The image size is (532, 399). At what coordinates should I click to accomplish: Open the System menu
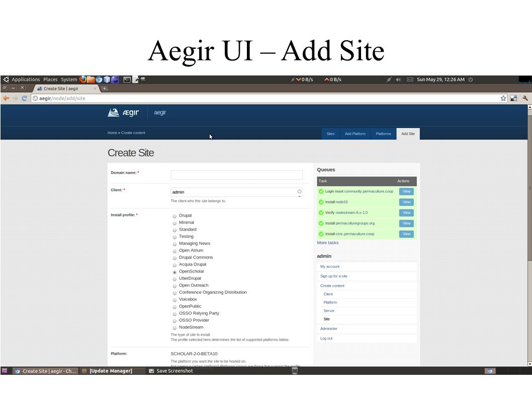(x=69, y=79)
